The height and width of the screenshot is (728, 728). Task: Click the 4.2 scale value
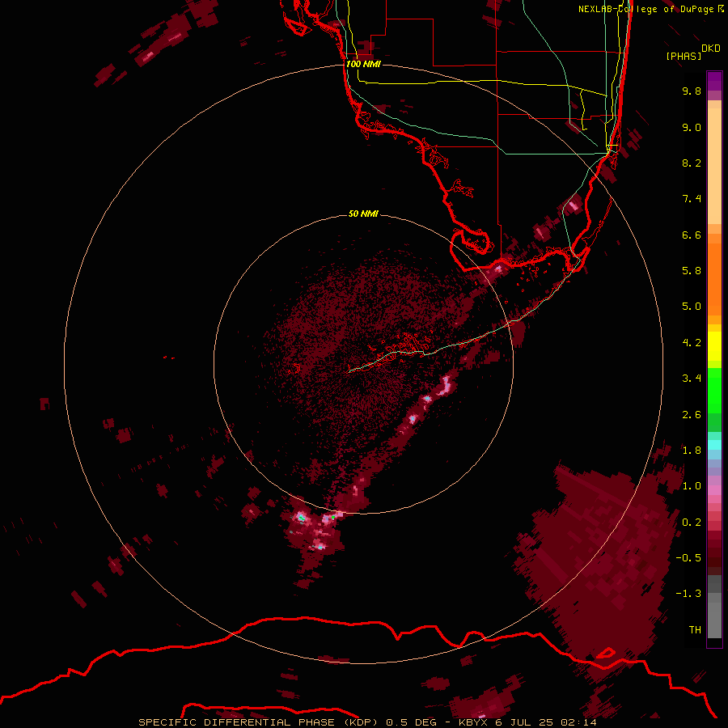click(x=692, y=343)
